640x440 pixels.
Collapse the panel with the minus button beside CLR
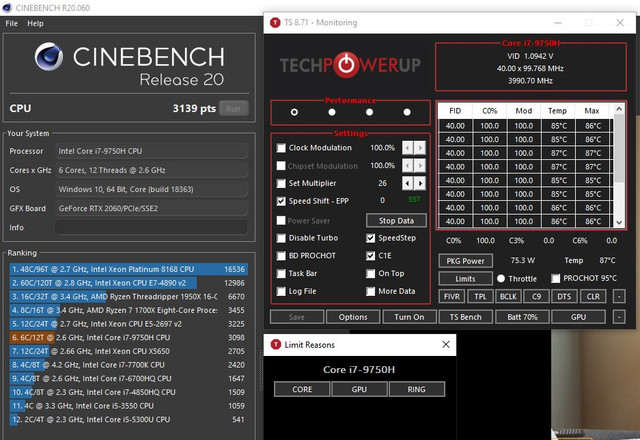tap(620, 297)
